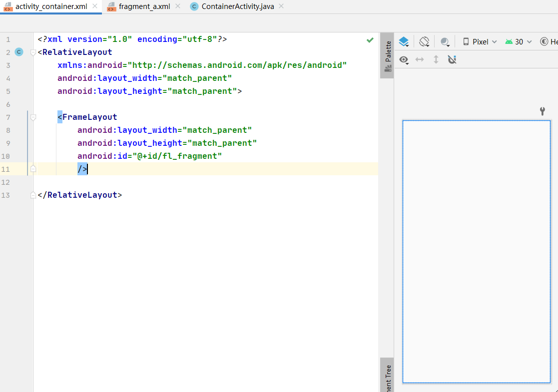Viewport: 558px width, 392px height.
Task: Toggle the autoconnect magnet icon
Action: pos(452,59)
